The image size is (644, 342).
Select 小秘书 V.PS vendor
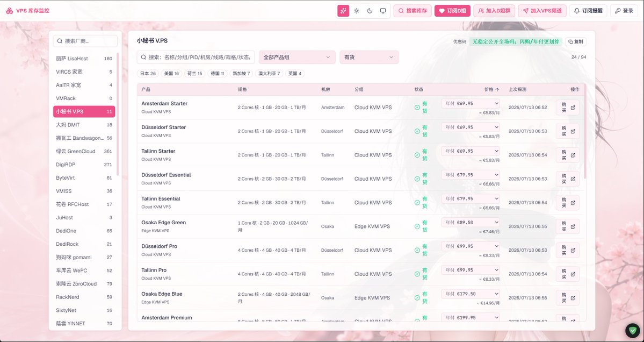click(x=84, y=111)
